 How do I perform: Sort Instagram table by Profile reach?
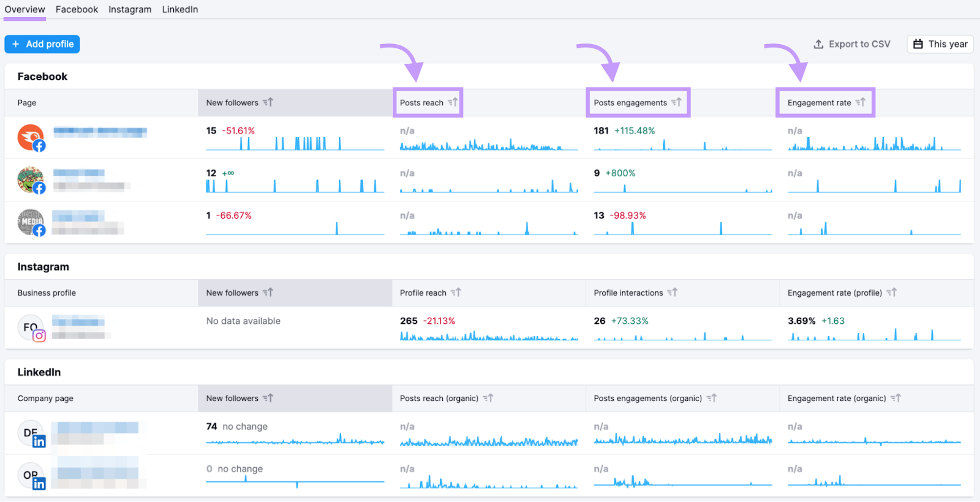[430, 293]
